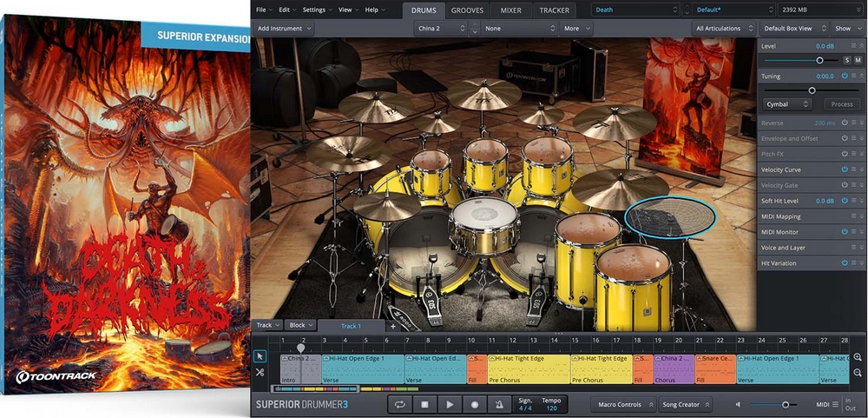Viewport: 868px width, 418px height.
Task: Expand the Song Creator panel
Action: coord(687,405)
